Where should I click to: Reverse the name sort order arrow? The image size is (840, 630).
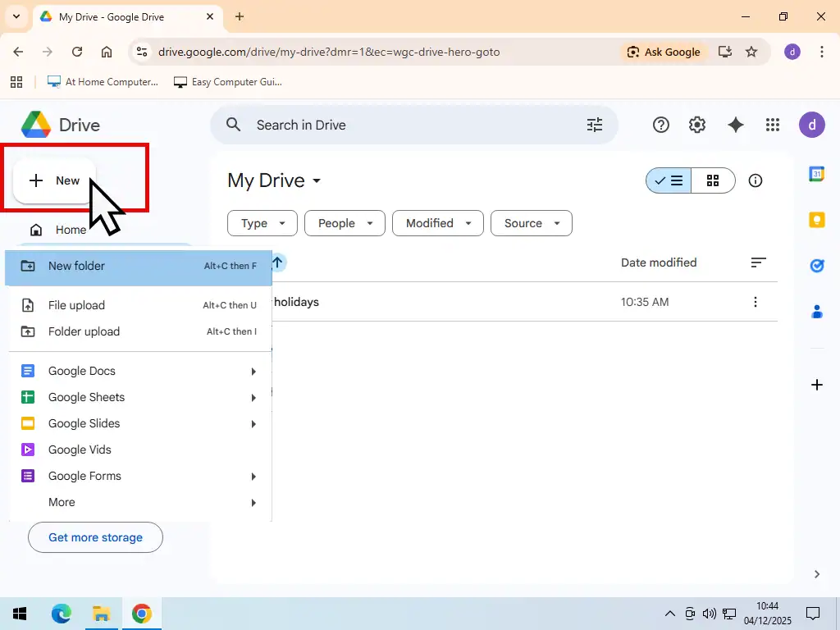(x=276, y=262)
